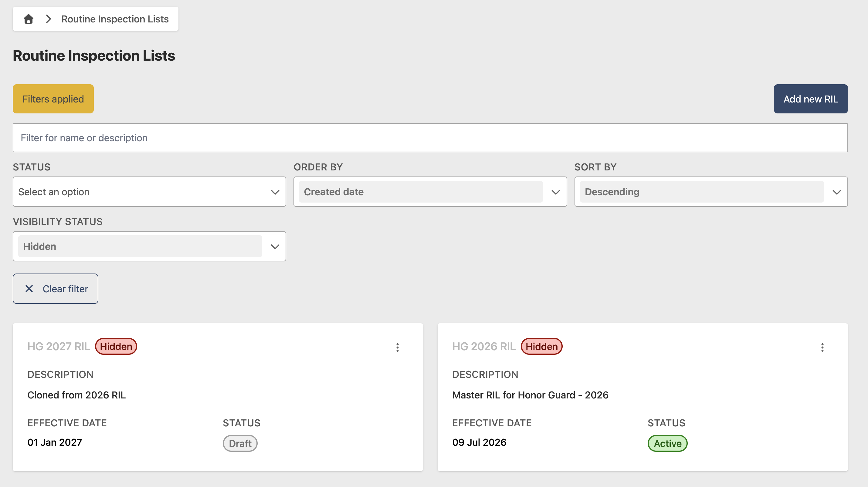The width and height of the screenshot is (868, 487).
Task: Open HG 2026 RIL card title
Action: click(484, 346)
